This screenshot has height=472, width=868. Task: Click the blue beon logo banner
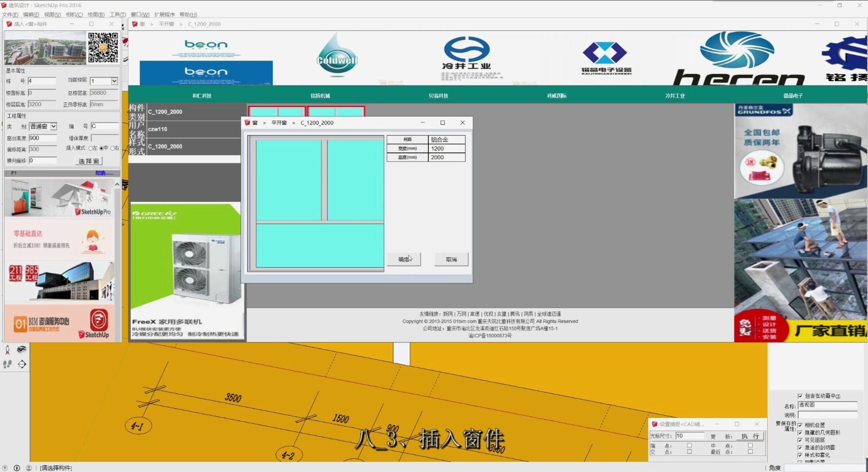click(x=206, y=73)
